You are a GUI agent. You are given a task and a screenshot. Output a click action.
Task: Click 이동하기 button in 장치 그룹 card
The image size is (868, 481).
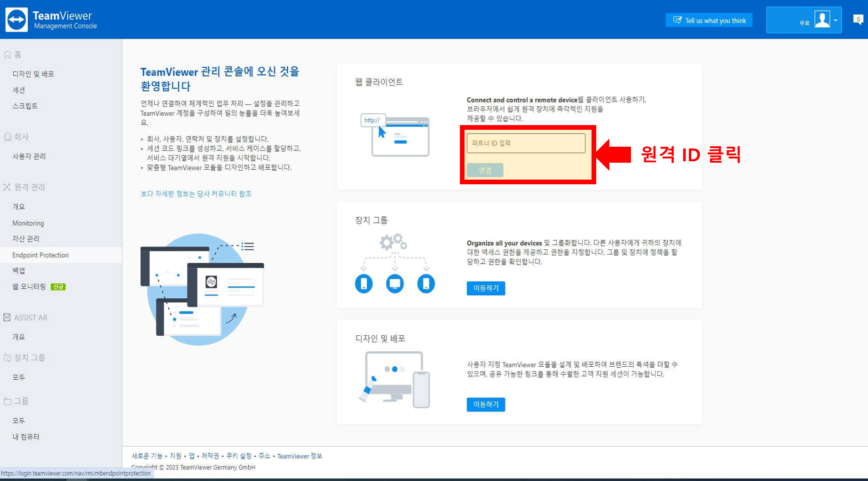486,288
